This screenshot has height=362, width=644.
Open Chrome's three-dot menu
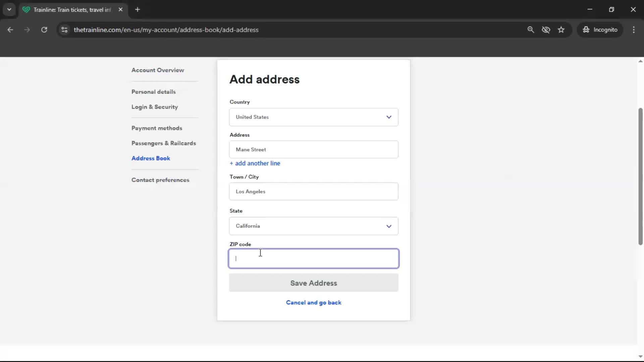(x=634, y=29)
